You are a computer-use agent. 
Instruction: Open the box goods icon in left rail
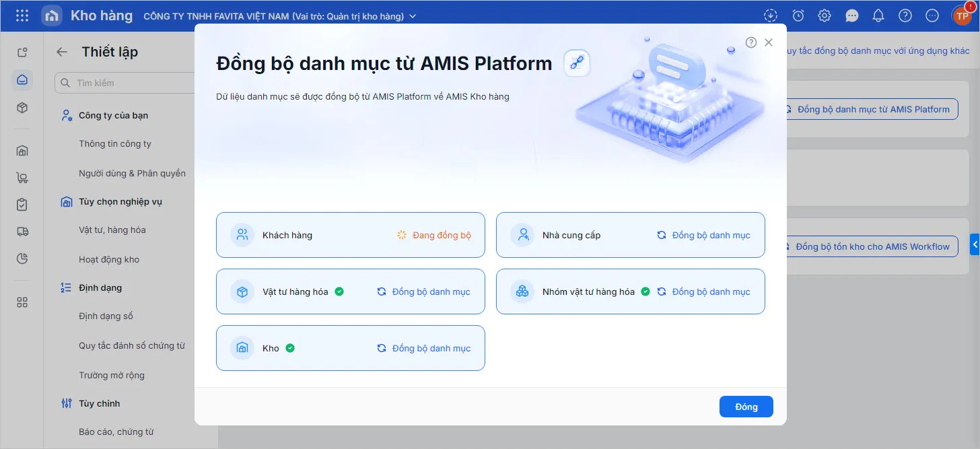coord(22,108)
